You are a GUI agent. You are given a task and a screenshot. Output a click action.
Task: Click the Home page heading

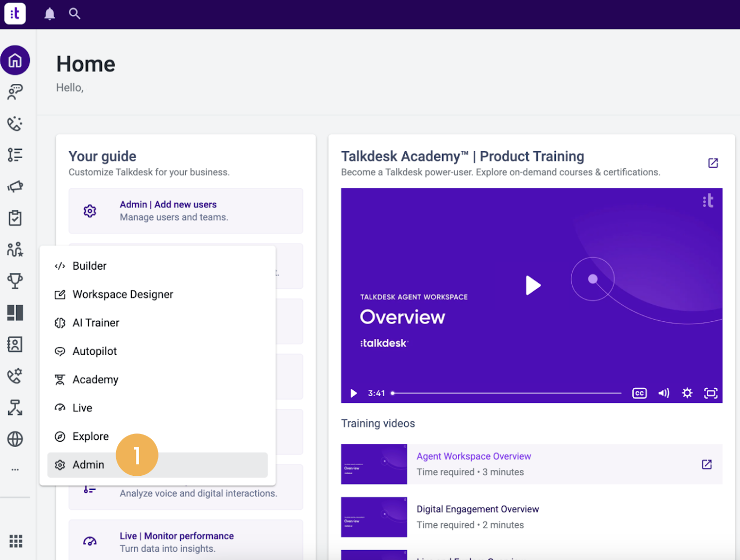tap(86, 64)
